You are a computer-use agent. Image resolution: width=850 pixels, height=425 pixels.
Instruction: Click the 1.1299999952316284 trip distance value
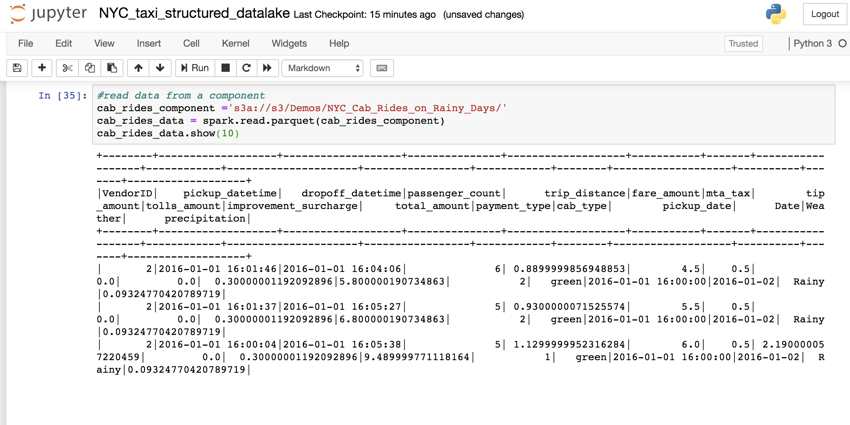tap(569, 344)
